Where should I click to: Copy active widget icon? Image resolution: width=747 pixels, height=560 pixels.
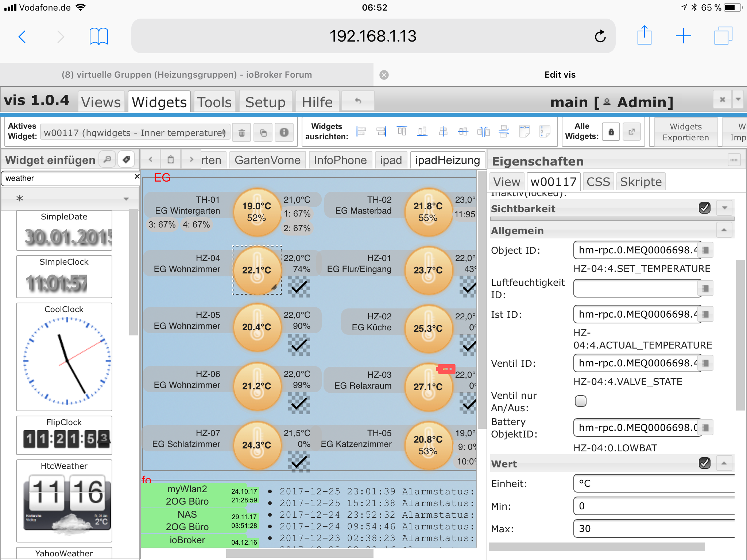[x=263, y=132]
